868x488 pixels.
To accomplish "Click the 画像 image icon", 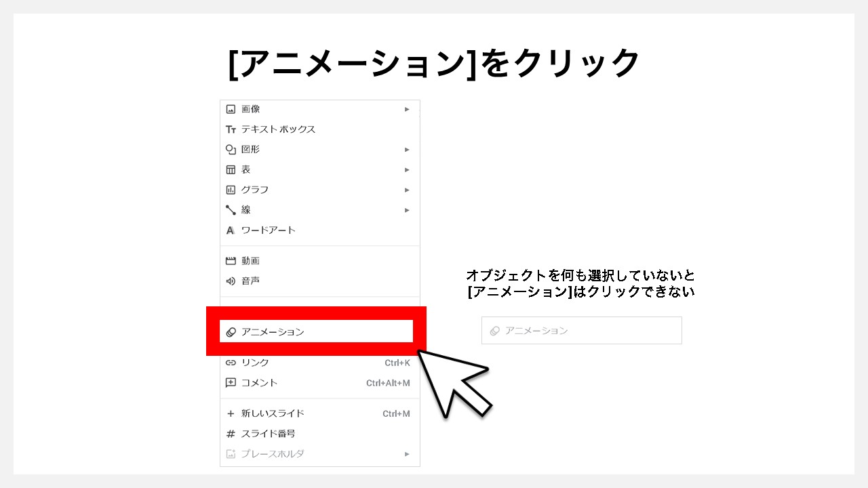I will coord(231,108).
